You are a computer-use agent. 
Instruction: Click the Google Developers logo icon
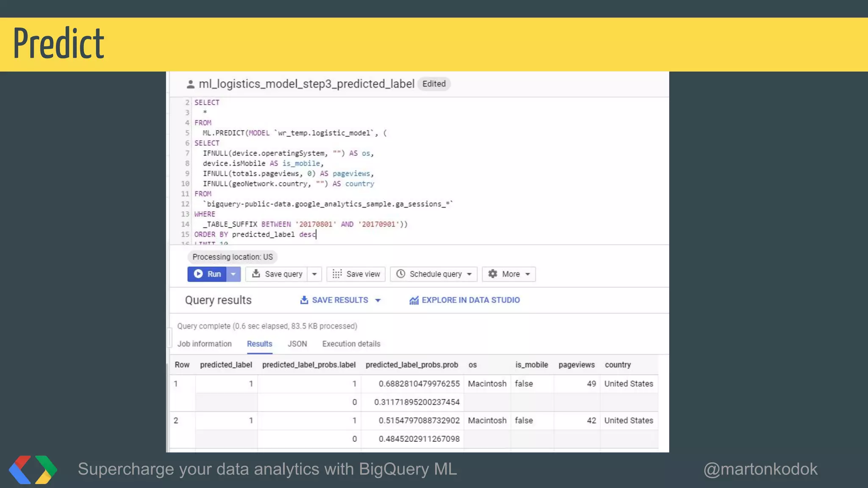click(33, 470)
